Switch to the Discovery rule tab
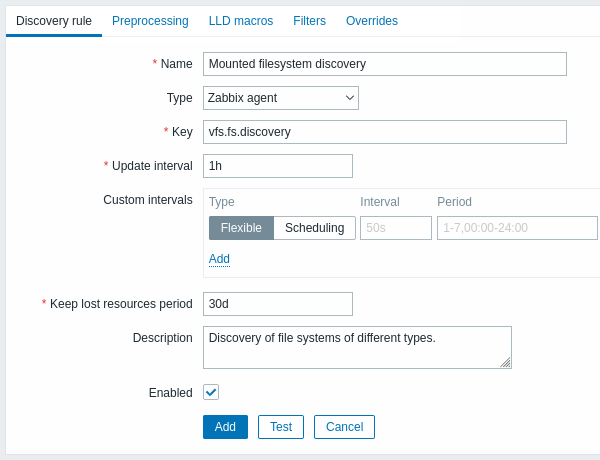 click(54, 21)
